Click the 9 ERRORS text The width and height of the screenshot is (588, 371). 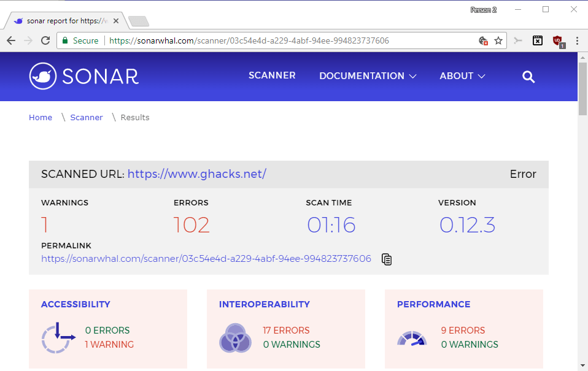pyautogui.click(x=463, y=330)
